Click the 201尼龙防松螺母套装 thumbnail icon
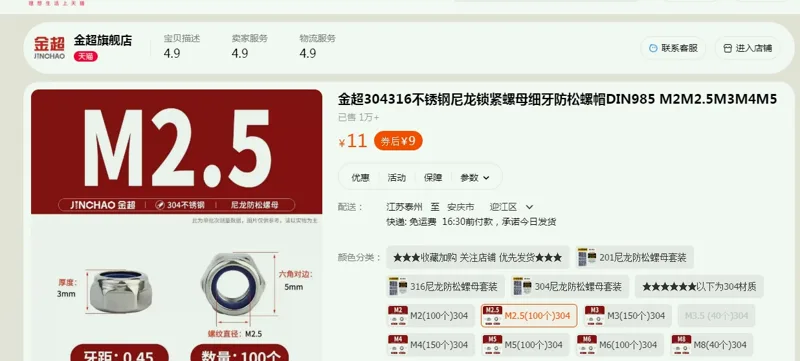This screenshot has height=361, width=800. point(587,257)
